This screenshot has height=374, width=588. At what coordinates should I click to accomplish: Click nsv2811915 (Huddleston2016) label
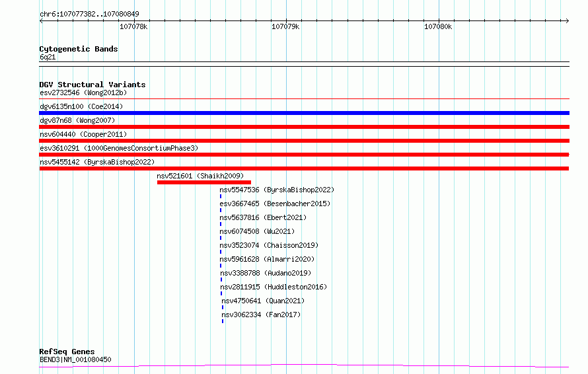[x=274, y=287]
